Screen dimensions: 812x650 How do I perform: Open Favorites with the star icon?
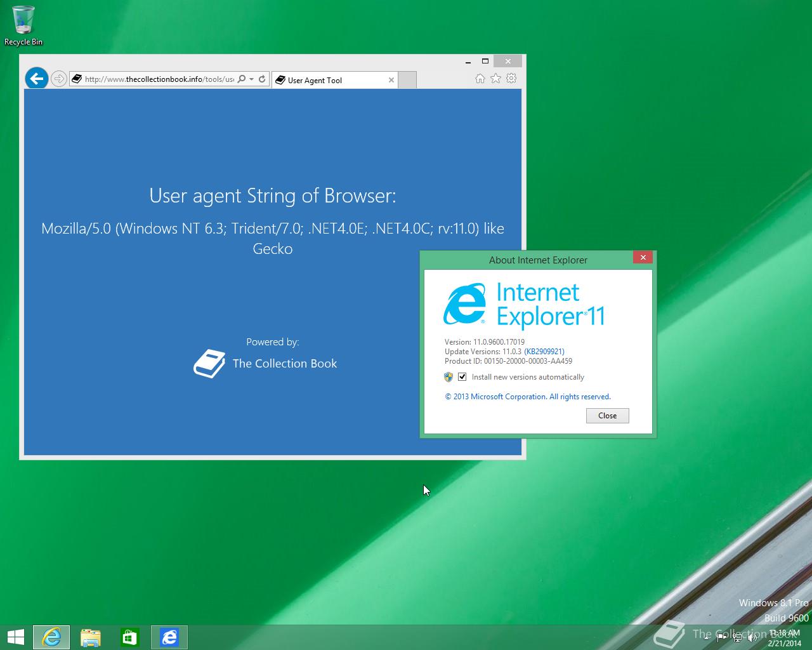click(495, 78)
